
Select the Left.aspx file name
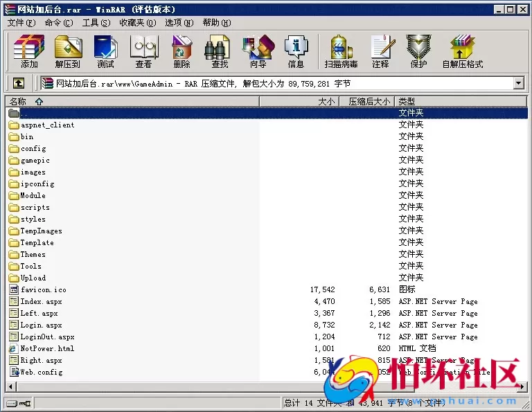pos(39,313)
